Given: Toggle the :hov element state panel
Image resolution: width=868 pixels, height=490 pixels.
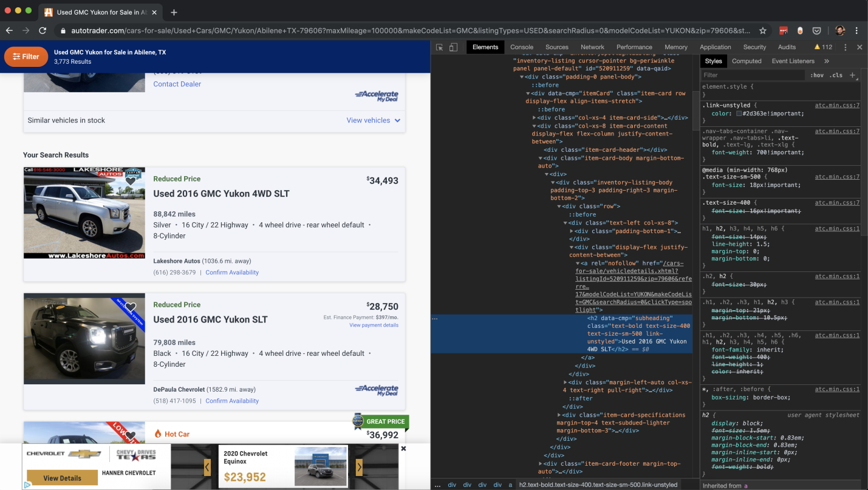Looking at the screenshot, I should [x=816, y=75].
